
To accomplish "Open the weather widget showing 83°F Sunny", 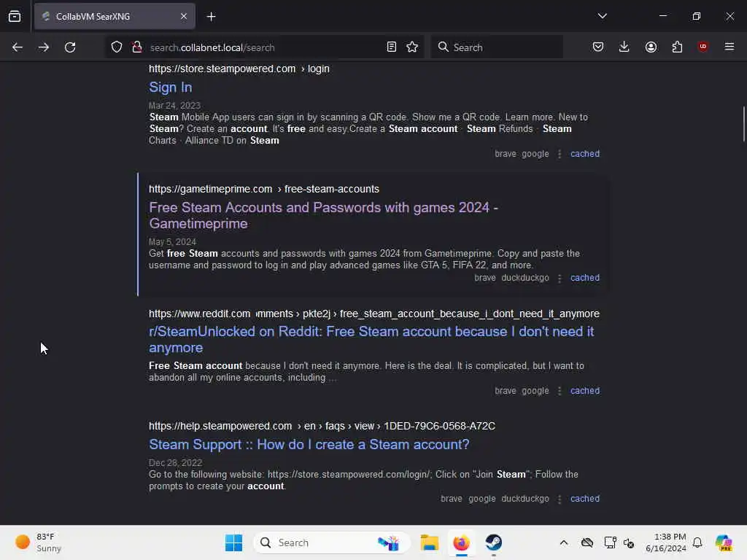I will click(x=39, y=542).
